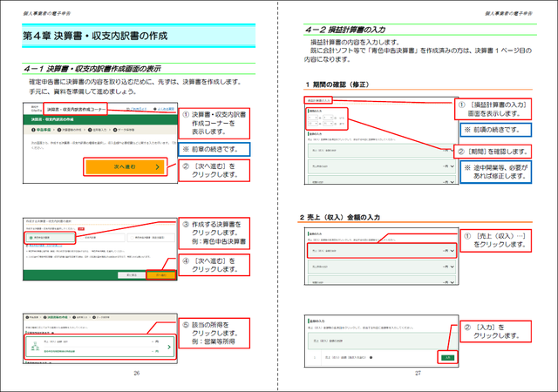Screen dimensions: 558x392
Task: Select the 青色申告決算書（現金主義） radio option
Action: coord(151,238)
